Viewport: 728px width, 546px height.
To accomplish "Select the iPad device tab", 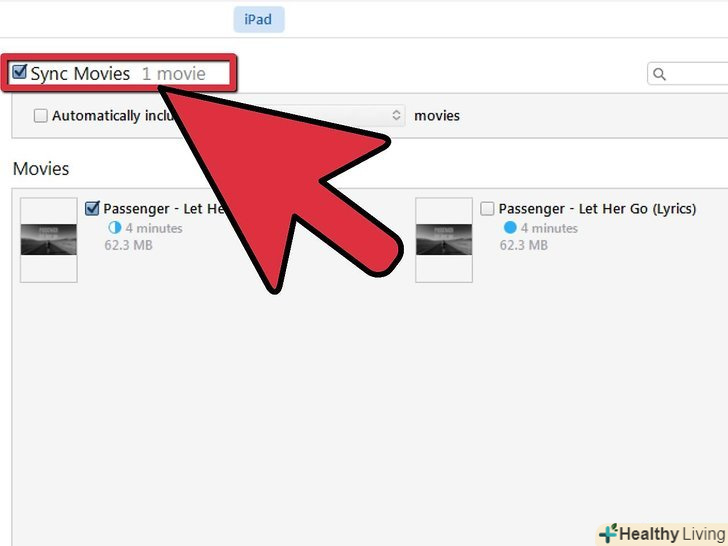I will (x=259, y=20).
